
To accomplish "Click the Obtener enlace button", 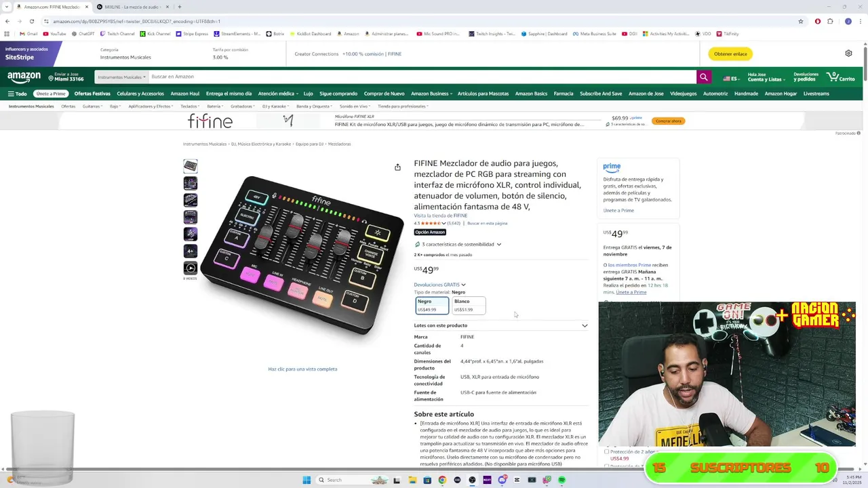I will coord(731,54).
